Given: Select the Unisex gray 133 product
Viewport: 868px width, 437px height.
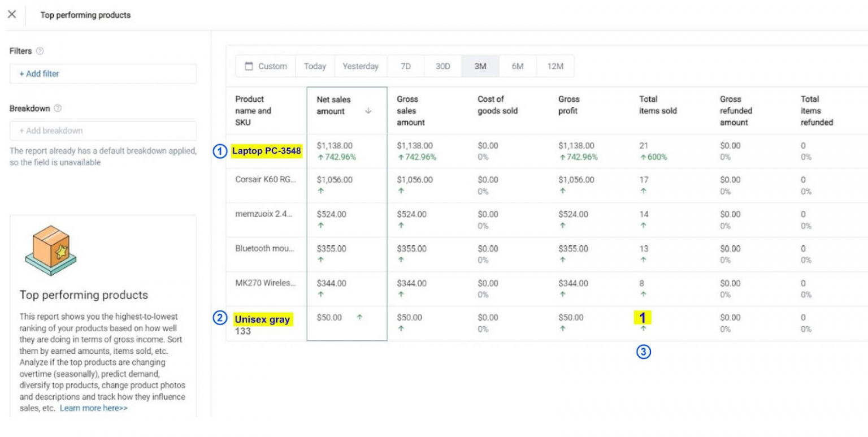Looking at the screenshot, I should pyautogui.click(x=263, y=319).
